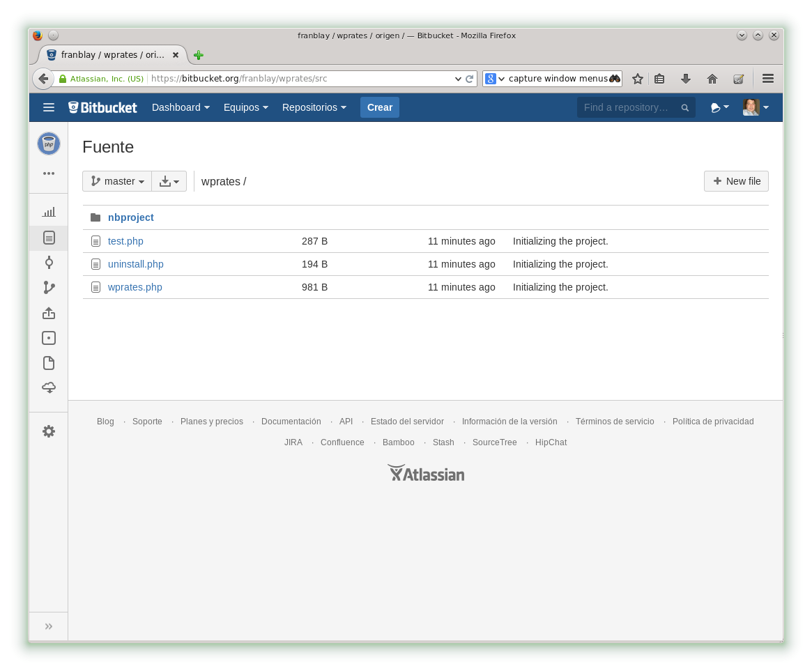812x671 pixels.
Task: Open the test.php file link
Action: tap(125, 241)
